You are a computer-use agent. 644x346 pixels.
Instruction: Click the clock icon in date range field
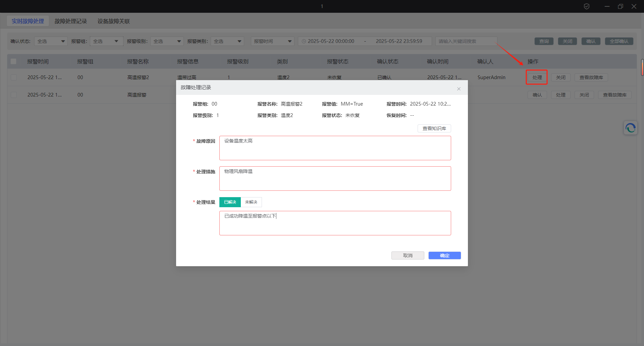tap(304, 41)
